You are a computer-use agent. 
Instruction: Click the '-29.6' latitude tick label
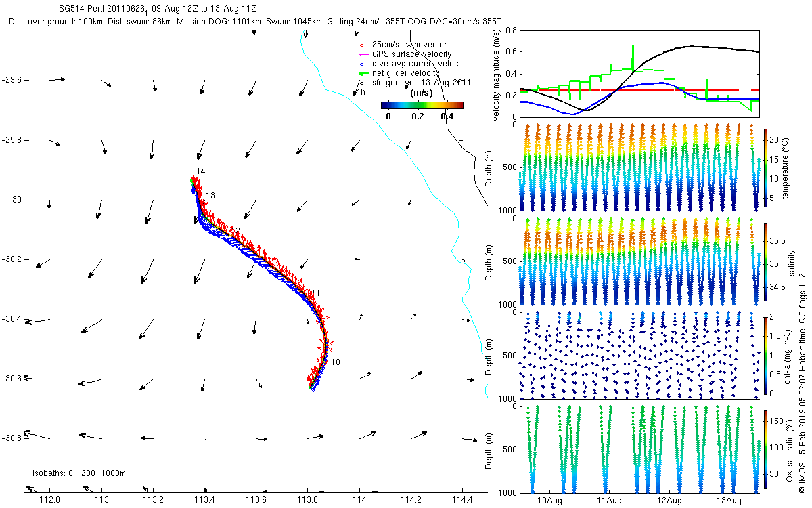tap(12, 80)
